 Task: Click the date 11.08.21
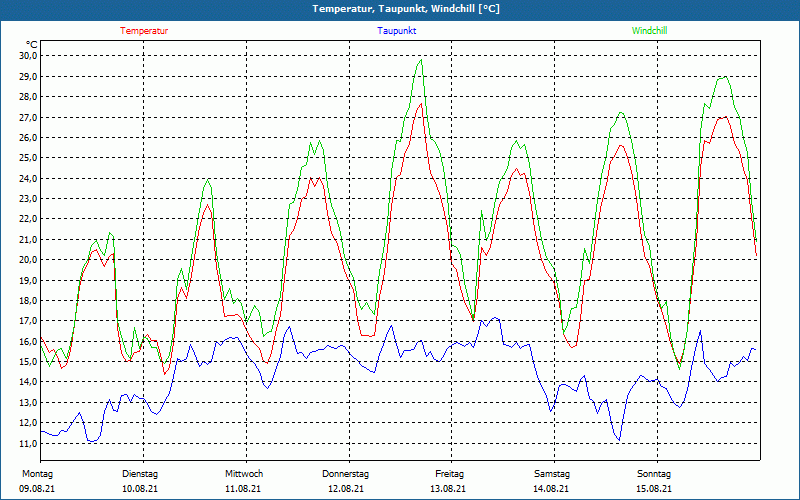pos(243,489)
